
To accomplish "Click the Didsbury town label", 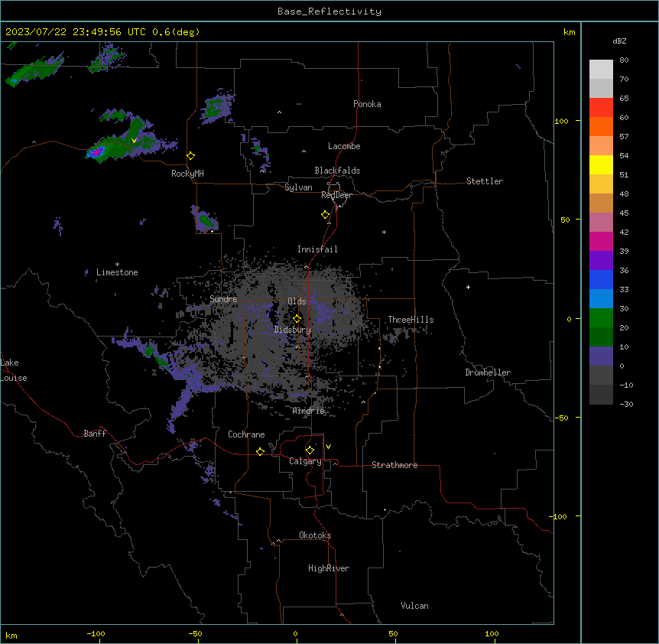I will click(293, 330).
